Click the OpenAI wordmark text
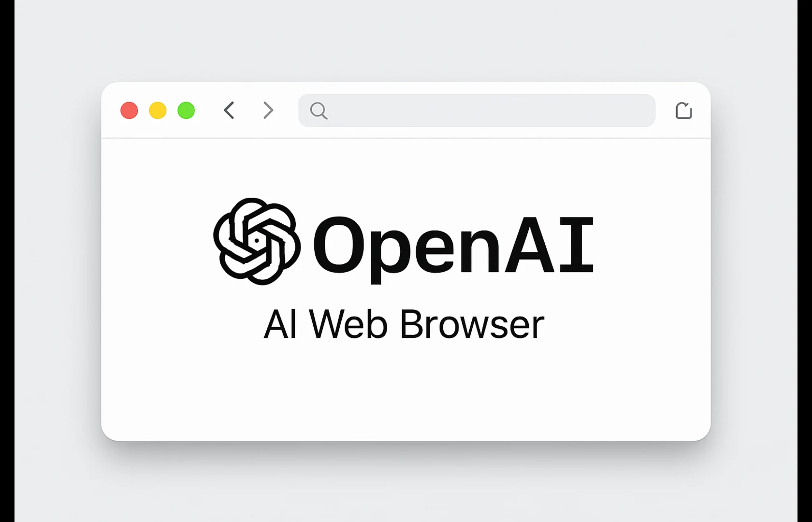The height and width of the screenshot is (522, 812). point(453,247)
